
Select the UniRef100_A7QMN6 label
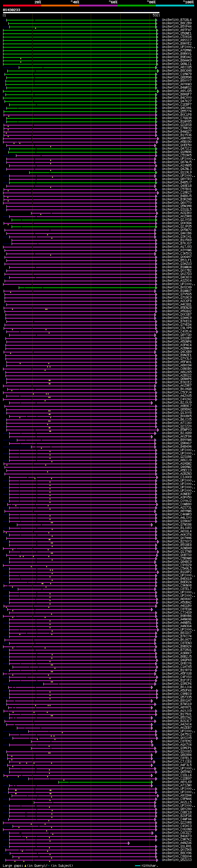tap(177, 50)
